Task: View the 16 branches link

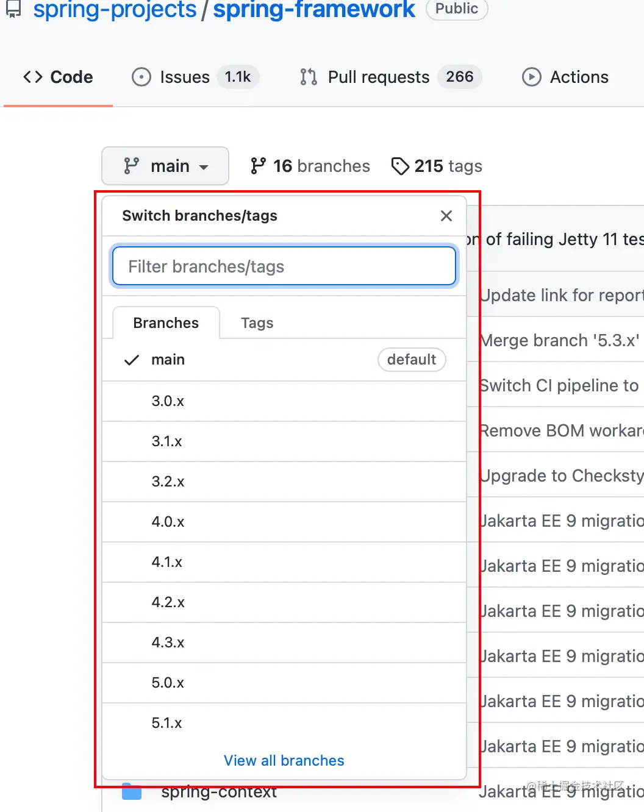Action: click(310, 166)
